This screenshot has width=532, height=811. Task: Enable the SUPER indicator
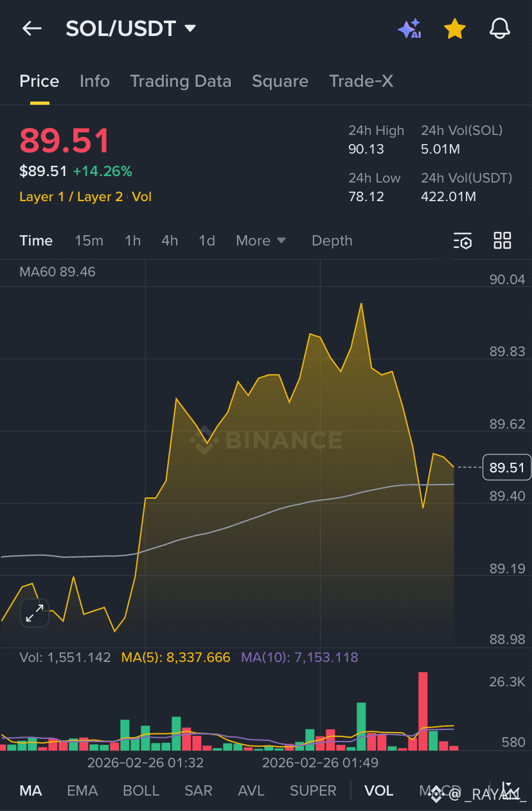coord(313,790)
